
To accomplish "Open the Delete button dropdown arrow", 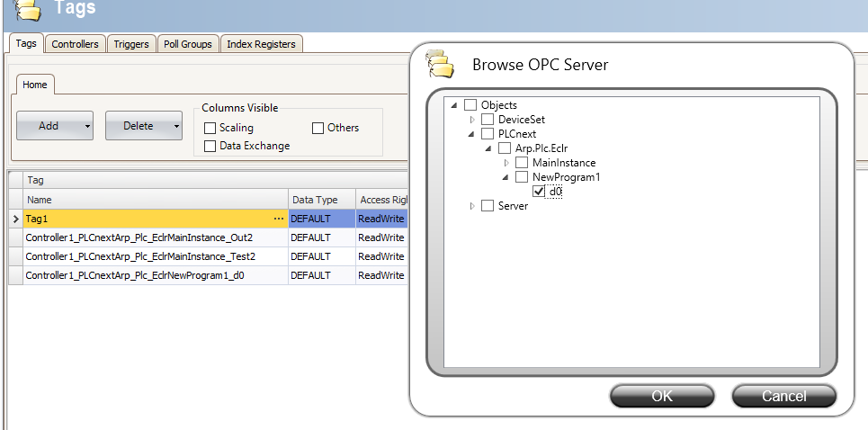I will [175, 126].
